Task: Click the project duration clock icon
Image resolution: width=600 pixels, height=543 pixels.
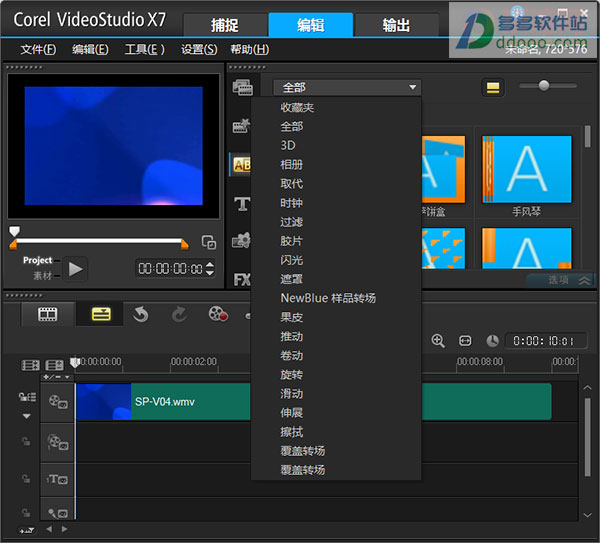Action: 492,341
